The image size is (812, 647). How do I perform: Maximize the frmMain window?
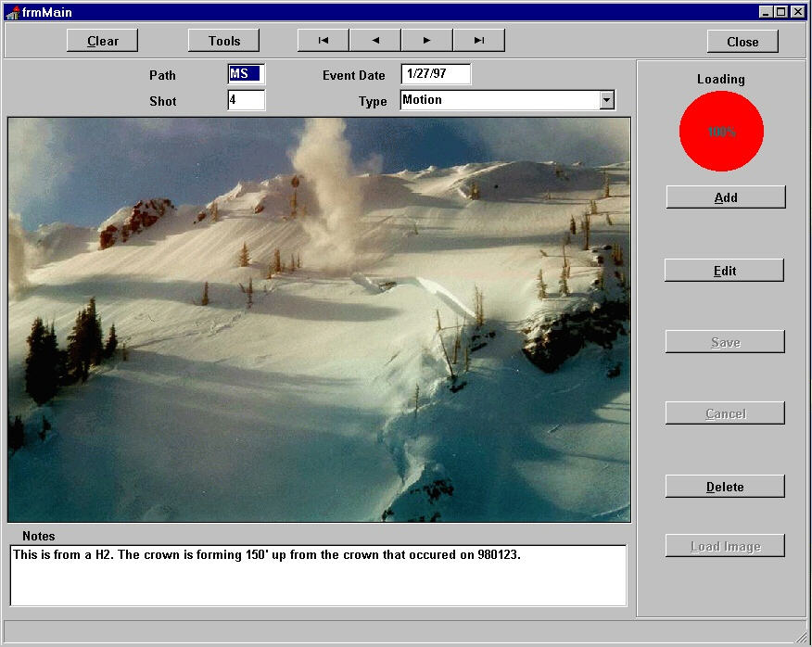click(x=781, y=12)
